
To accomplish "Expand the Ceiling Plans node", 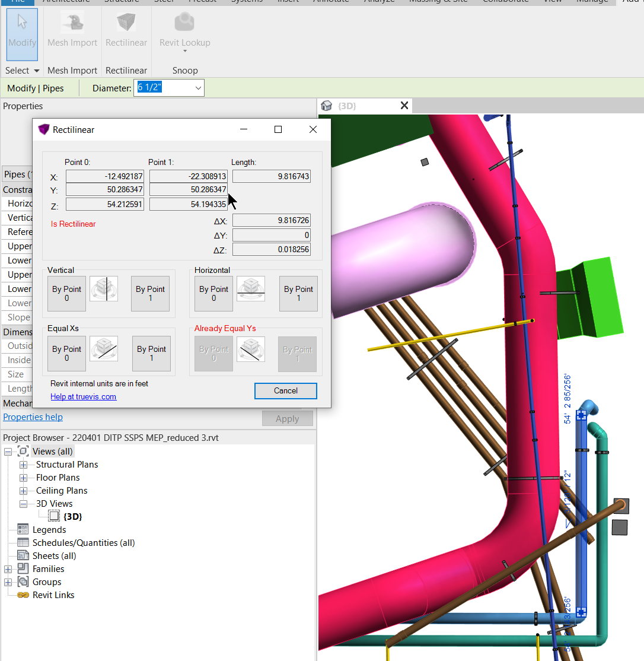I will coord(23,491).
